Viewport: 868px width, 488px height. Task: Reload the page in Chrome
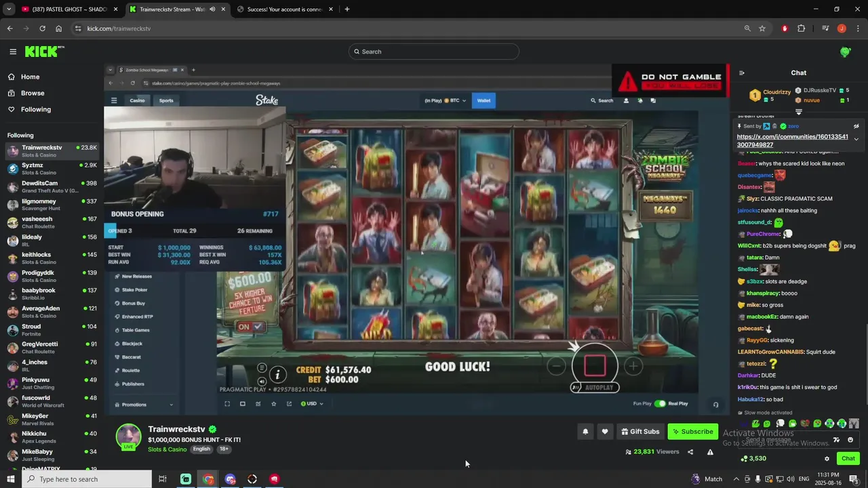tap(42, 28)
